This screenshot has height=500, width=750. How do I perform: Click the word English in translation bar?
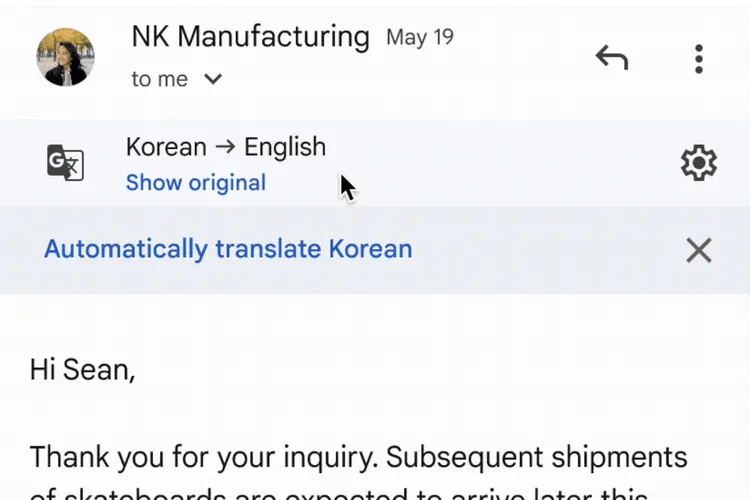(285, 147)
